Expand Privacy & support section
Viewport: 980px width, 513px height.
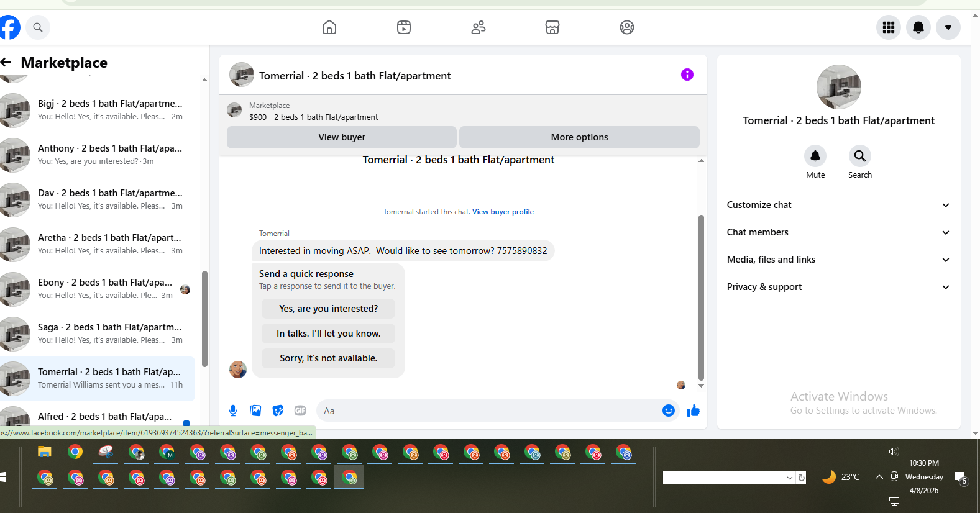point(838,287)
